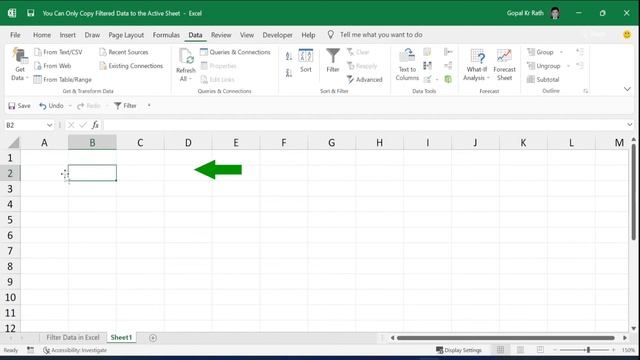Create a Forecast Sheet
The width and height of the screenshot is (640, 360).
point(504,64)
